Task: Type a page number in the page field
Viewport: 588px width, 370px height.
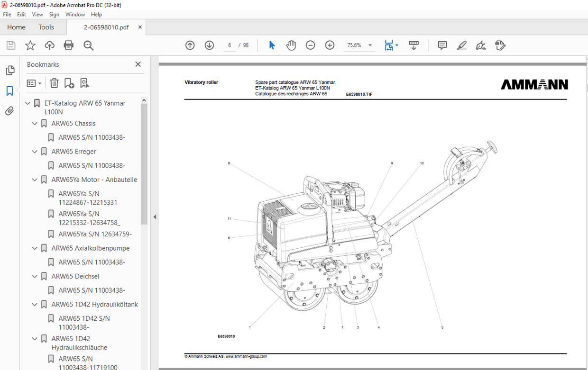Action: [x=229, y=45]
